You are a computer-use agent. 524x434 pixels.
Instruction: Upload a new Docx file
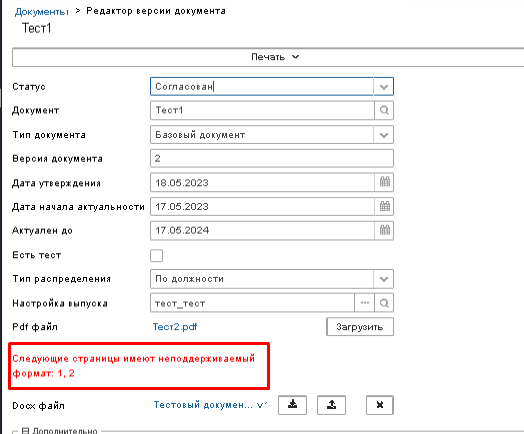pyautogui.click(x=331, y=405)
